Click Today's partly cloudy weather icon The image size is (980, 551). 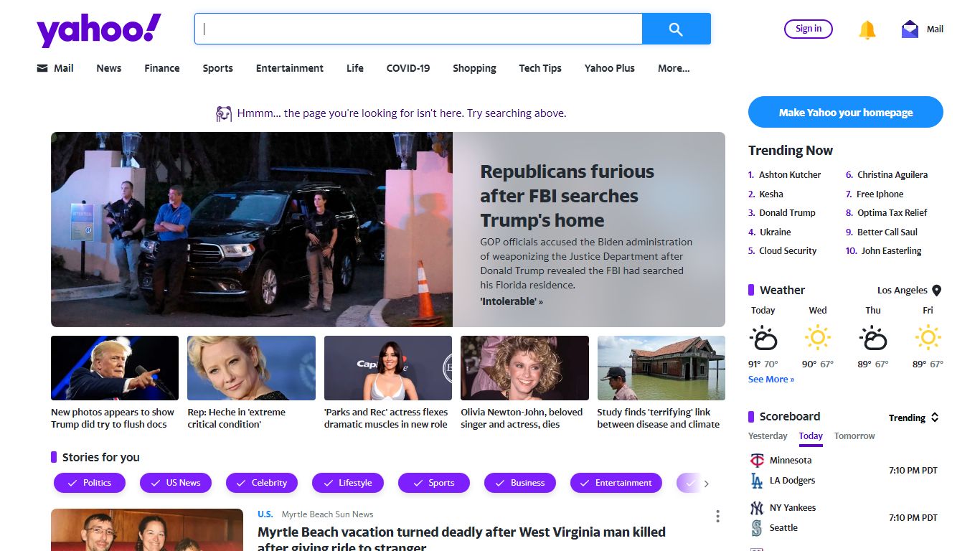tap(763, 337)
